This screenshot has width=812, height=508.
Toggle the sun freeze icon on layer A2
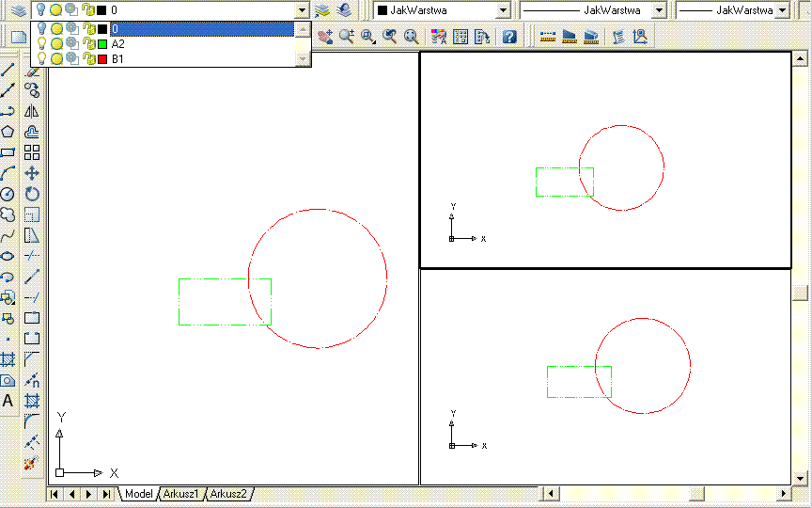point(57,44)
